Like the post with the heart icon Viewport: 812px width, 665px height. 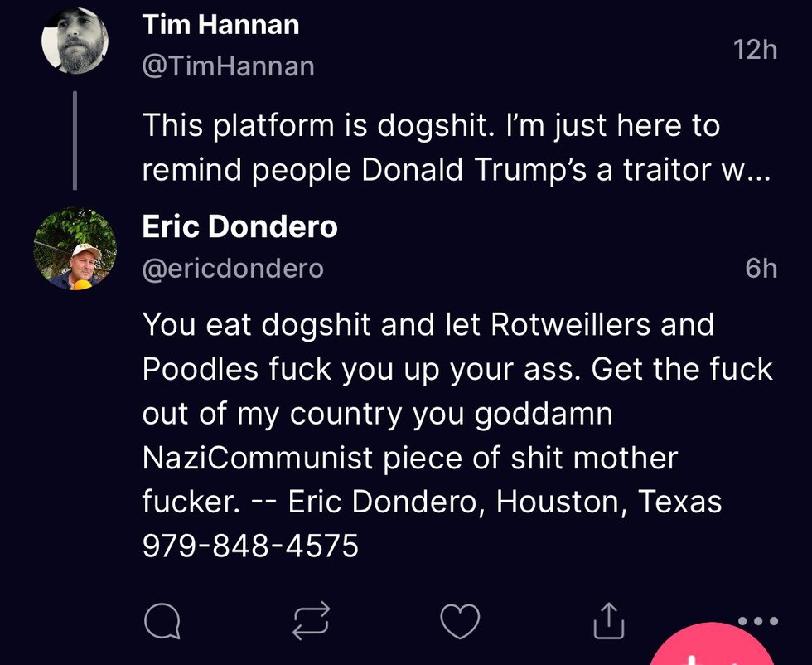(459, 620)
